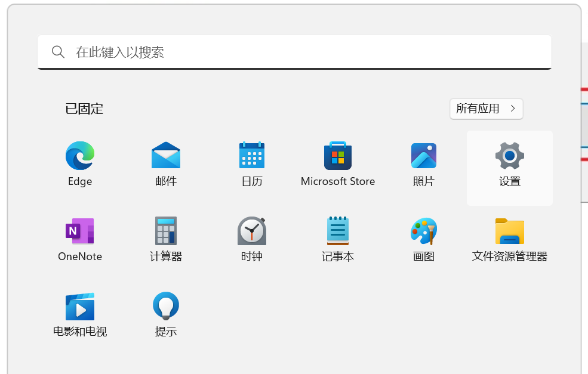This screenshot has width=588, height=374.
Task: Click the 已固定 heading text
Action: (x=84, y=109)
